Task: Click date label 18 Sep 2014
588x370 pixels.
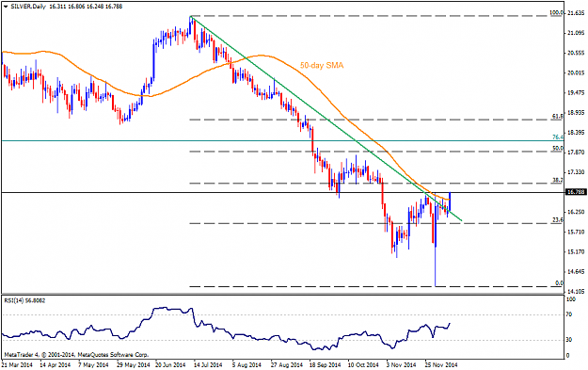Action: (325, 364)
